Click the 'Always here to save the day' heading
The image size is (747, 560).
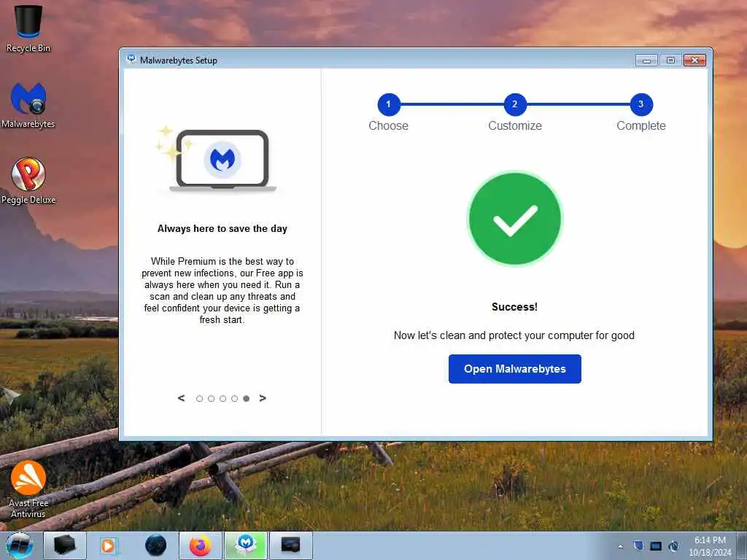coord(222,228)
